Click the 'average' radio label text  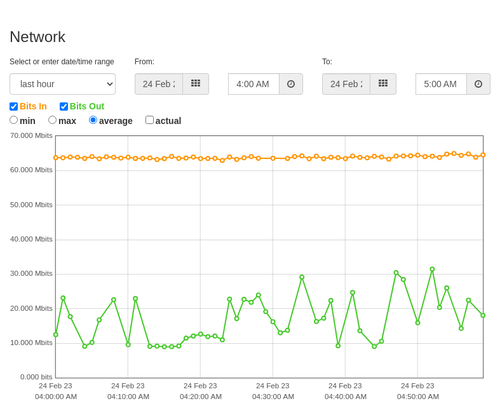tap(116, 121)
